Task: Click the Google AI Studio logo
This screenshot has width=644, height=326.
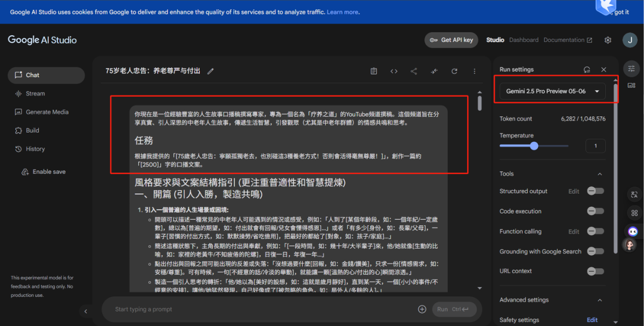Action: 42,40
